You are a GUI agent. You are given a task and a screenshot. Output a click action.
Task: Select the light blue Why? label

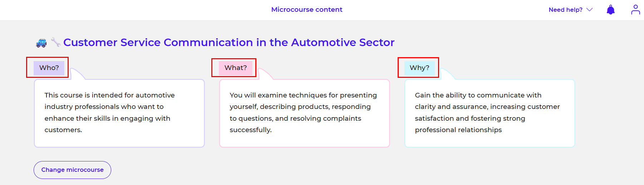pyautogui.click(x=419, y=68)
